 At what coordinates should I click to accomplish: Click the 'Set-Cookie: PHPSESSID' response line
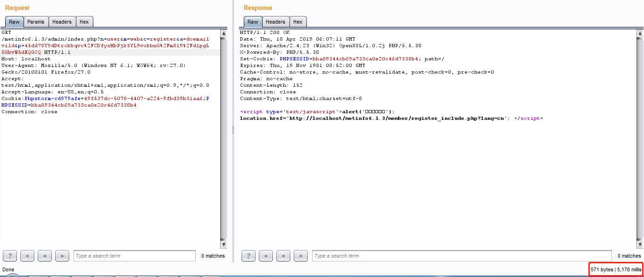pyautogui.click(x=342, y=59)
